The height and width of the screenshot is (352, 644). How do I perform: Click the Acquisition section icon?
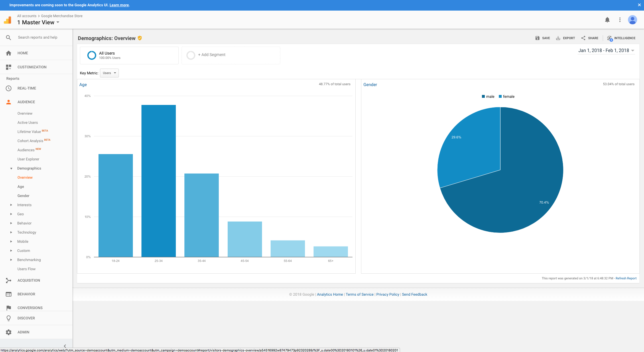(x=9, y=281)
